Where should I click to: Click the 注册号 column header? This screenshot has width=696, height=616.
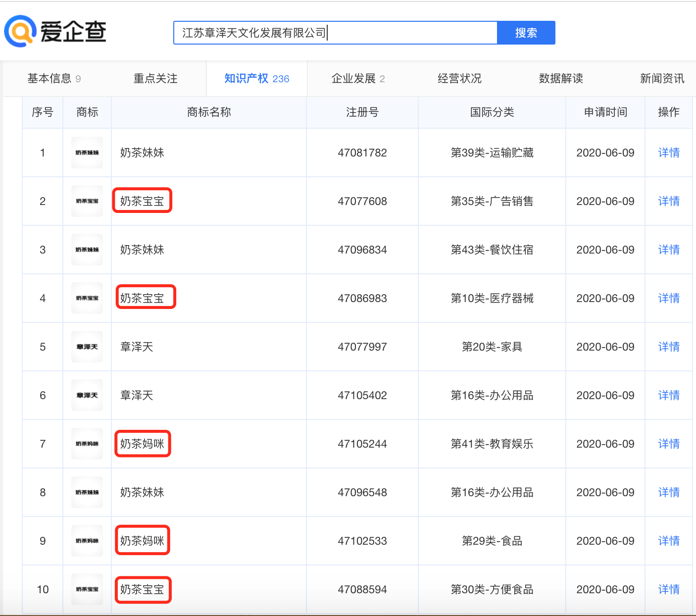point(362,112)
